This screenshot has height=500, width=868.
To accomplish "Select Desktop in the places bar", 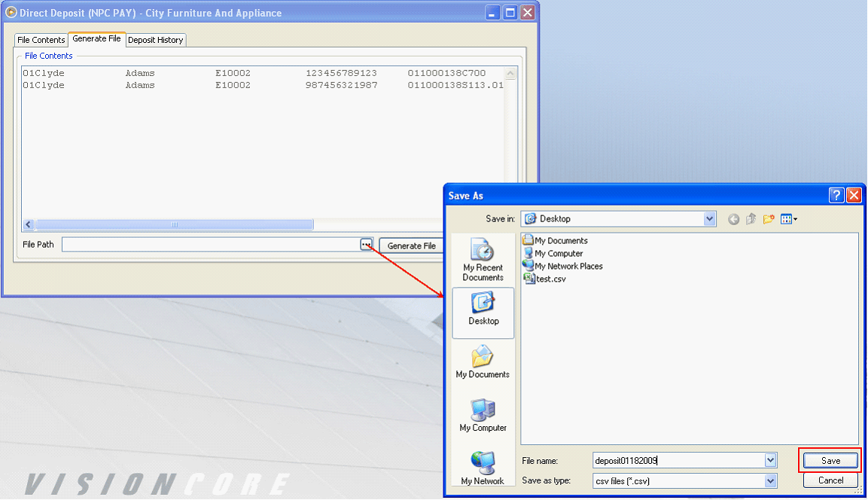I will coord(483,312).
